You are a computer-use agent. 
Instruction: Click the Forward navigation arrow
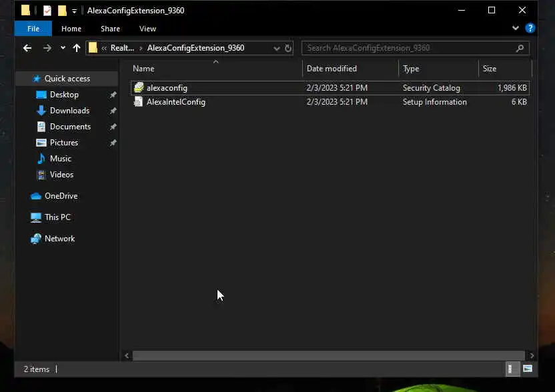coord(47,48)
